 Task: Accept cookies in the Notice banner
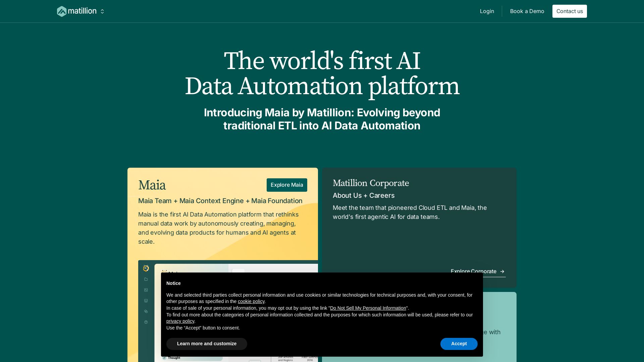pyautogui.click(x=459, y=344)
